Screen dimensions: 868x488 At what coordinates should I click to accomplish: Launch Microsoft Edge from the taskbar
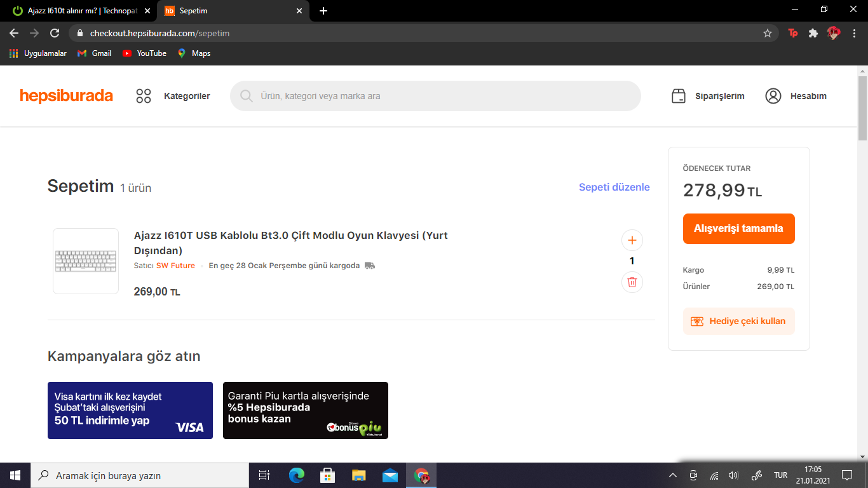[296, 475]
